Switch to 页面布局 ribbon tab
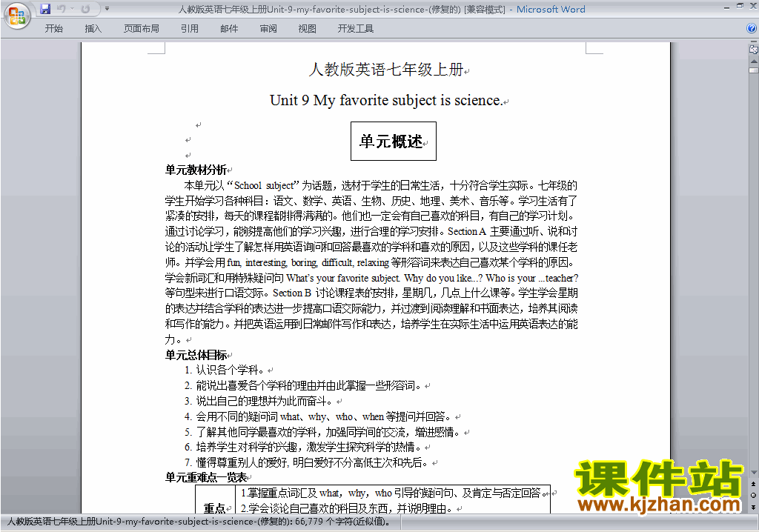Screen dimensions: 759x532 coord(141,29)
